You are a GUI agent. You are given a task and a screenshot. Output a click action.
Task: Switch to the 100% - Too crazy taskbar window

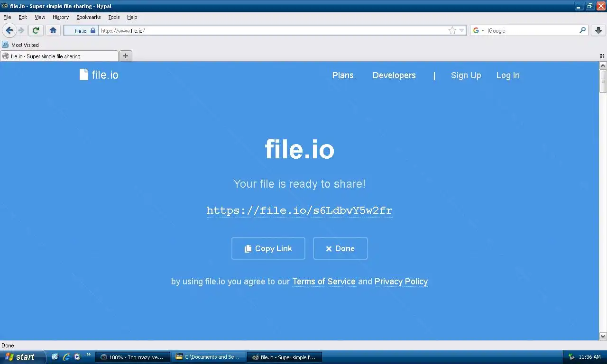point(132,357)
